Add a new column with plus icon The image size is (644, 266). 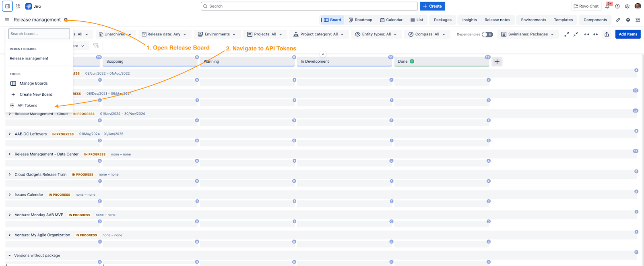point(497,61)
